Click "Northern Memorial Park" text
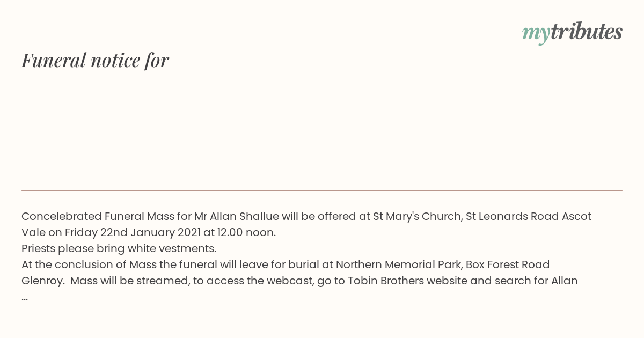The height and width of the screenshot is (338, 644). pyautogui.click(x=399, y=264)
